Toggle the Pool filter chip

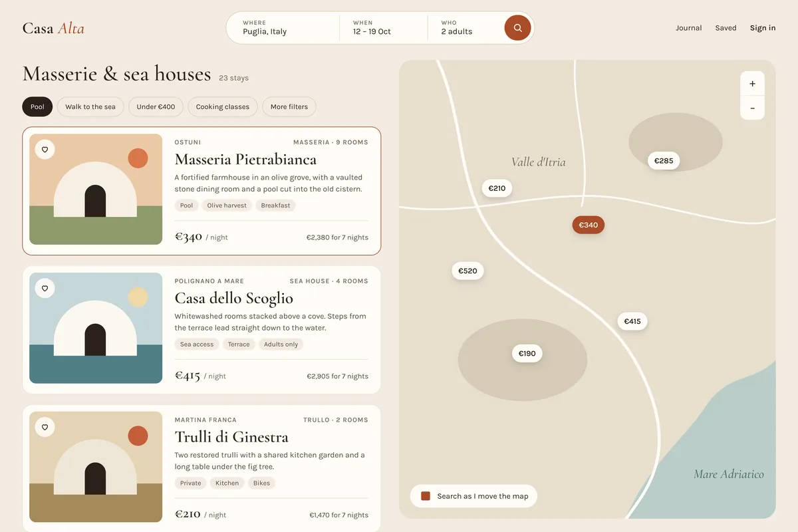37,106
